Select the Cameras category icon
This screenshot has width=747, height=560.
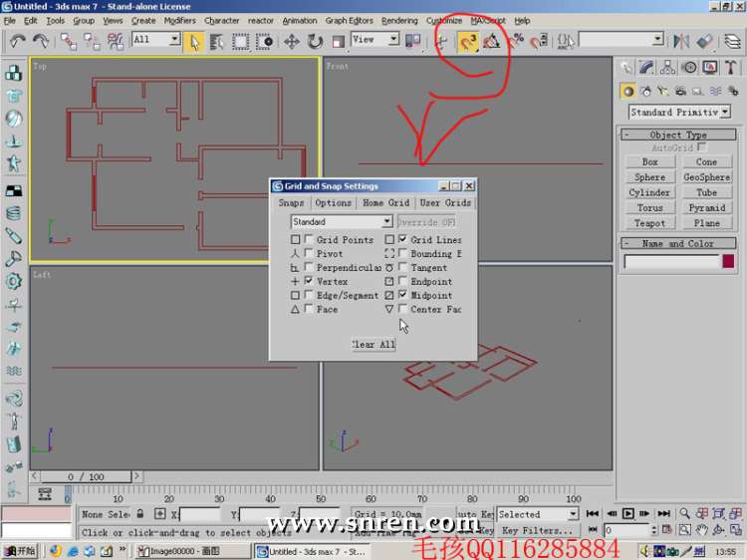(680, 91)
